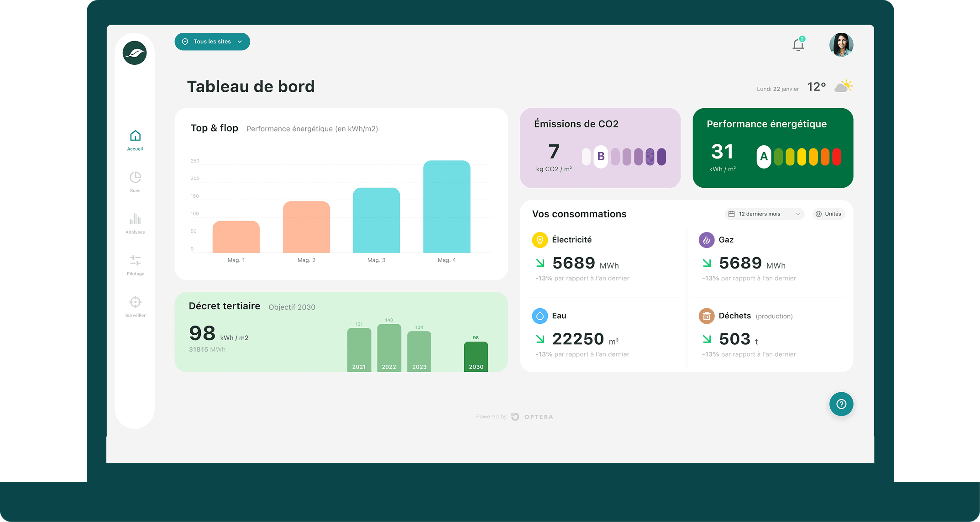980x522 pixels.
Task: Open the 12 derniers mois period selector
Action: [x=764, y=214]
